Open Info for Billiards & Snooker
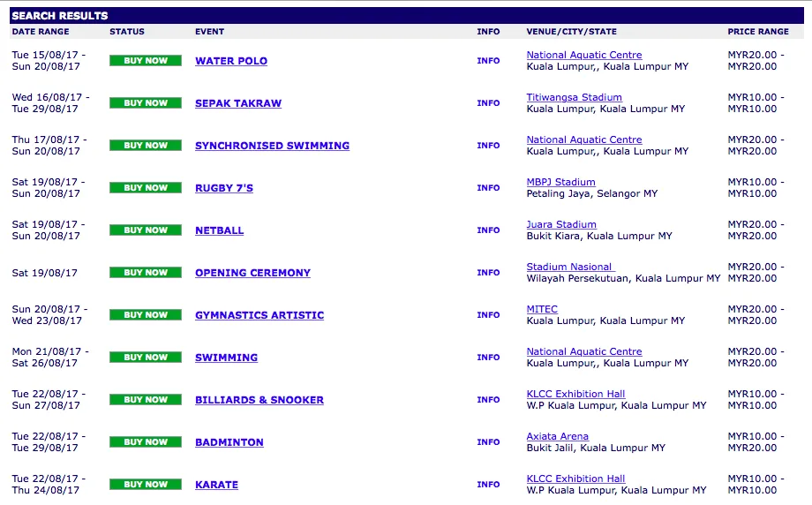This screenshot has height=505, width=812. [488, 400]
